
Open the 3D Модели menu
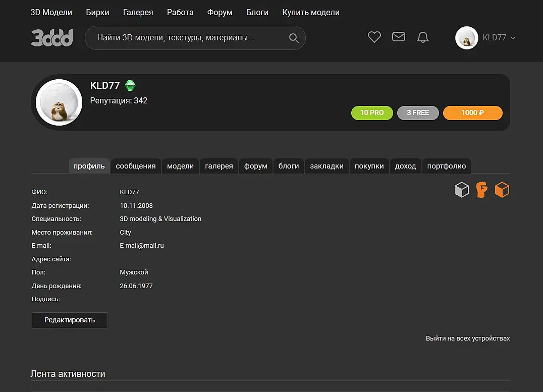(51, 13)
